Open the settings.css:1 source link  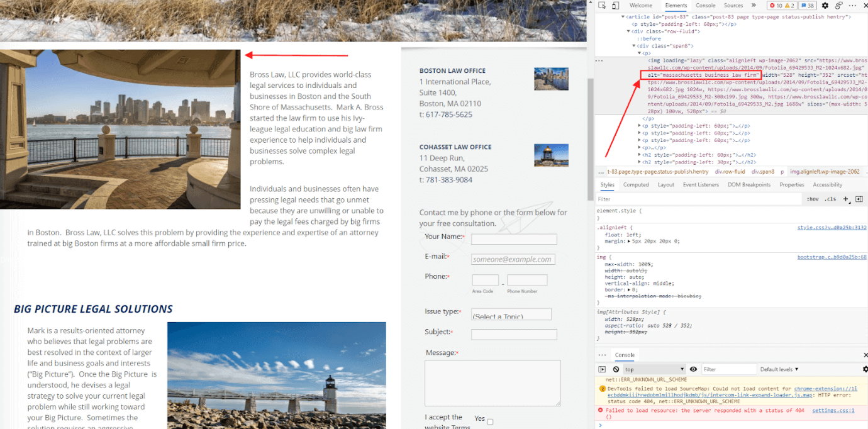[833, 410]
